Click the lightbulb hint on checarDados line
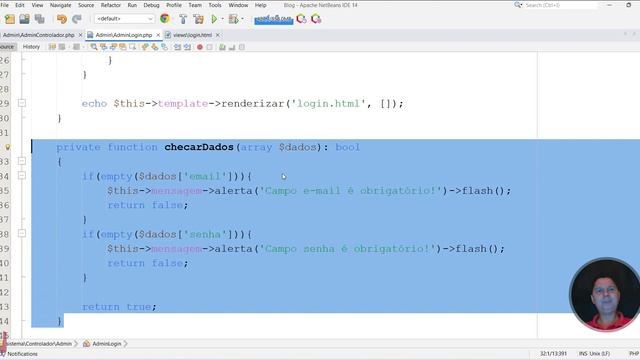Viewport: 640px width, 360px height. (x=7, y=147)
